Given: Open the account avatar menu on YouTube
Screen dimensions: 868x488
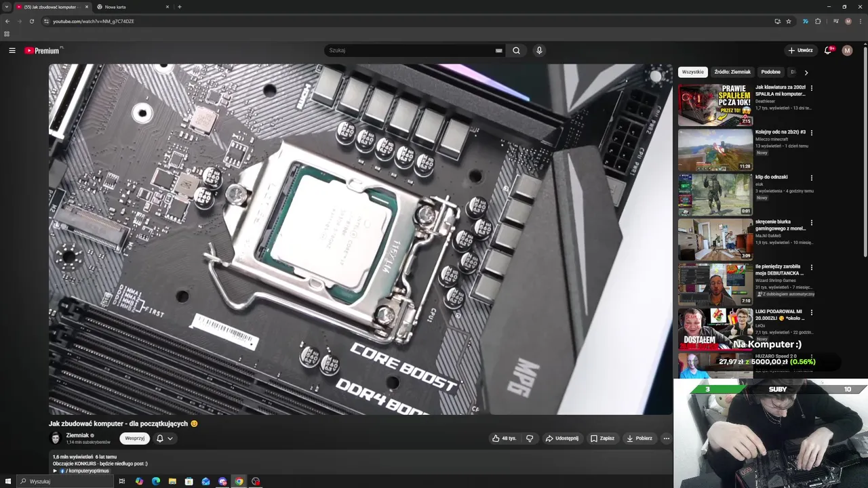Looking at the screenshot, I should point(847,51).
